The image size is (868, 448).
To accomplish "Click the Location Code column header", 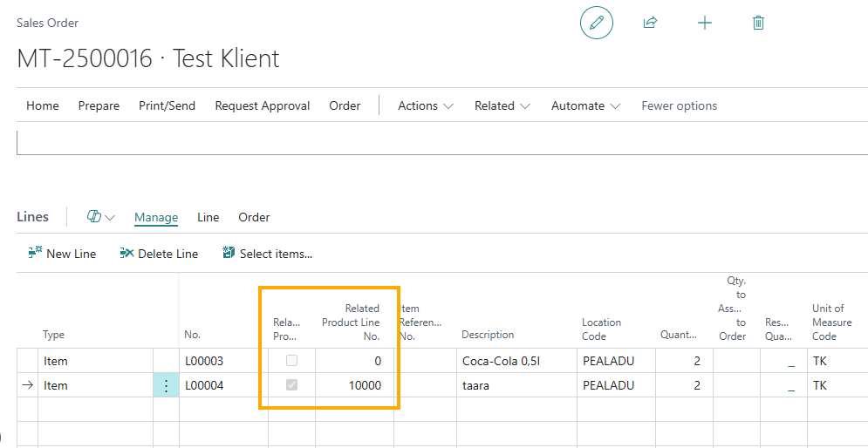I will click(601, 329).
